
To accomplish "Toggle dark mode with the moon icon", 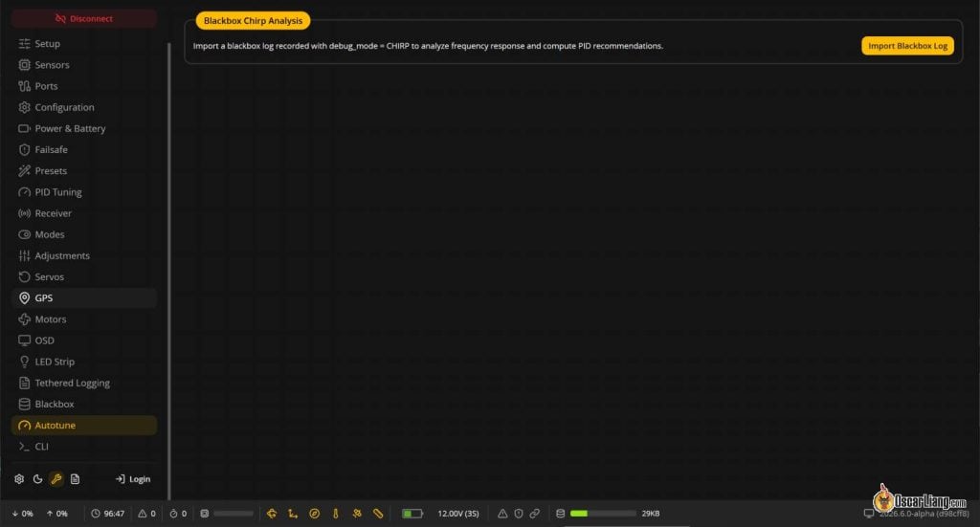I will point(37,479).
